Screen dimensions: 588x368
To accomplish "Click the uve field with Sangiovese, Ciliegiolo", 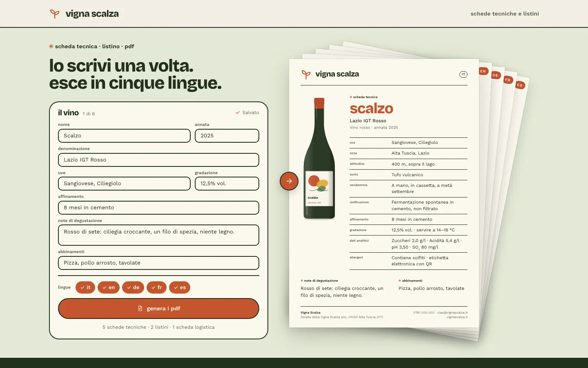I will click(x=124, y=184).
